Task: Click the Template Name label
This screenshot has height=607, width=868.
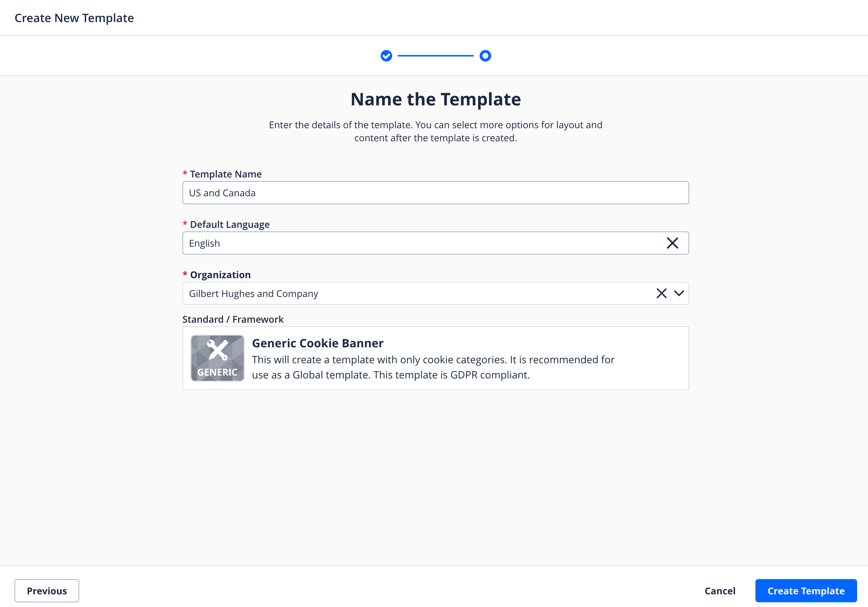Action: [x=225, y=174]
